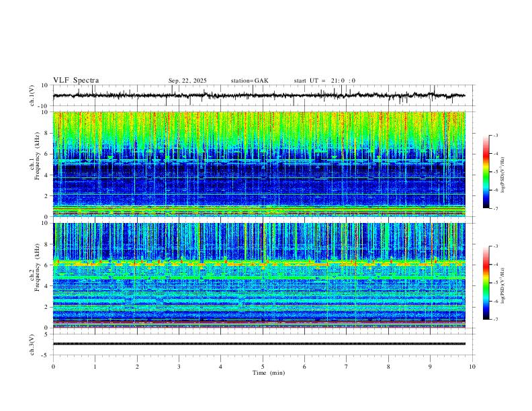Click the ch.3(V) black trace panel
Viewport: 532px width, 411px height.
tap(263, 345)
